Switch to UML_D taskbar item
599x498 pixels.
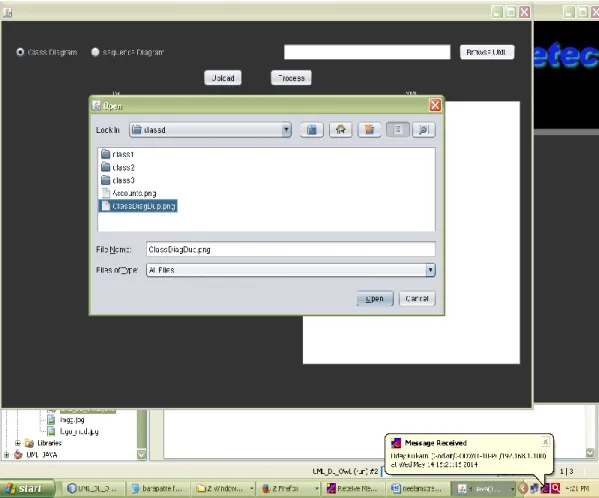94,488
